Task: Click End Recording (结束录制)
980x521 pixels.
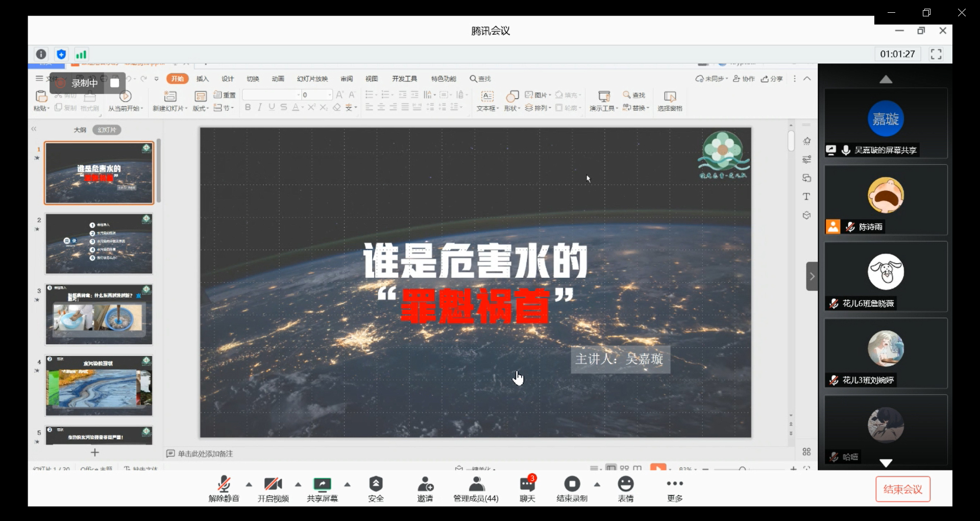Action: (572, 489)
